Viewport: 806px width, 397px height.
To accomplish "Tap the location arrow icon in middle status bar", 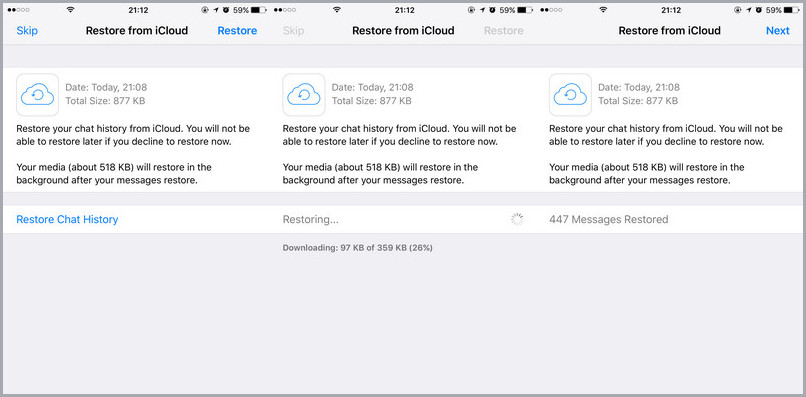I will (x=483, y=10).
